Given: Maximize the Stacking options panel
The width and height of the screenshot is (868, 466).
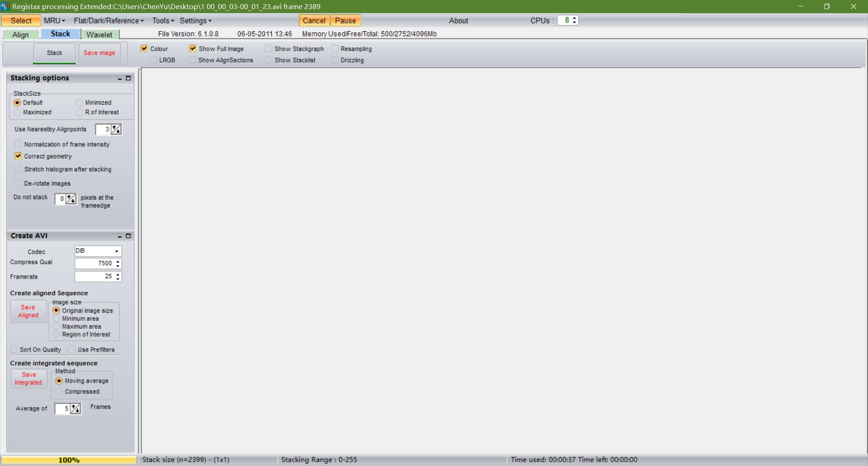Looking at the screenshot, I should [128, 78].
